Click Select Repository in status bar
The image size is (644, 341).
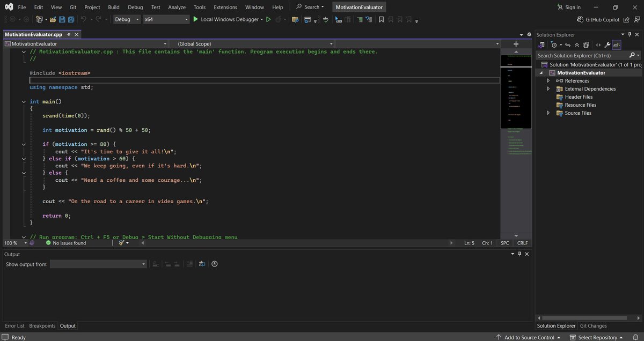coord(597,337)
